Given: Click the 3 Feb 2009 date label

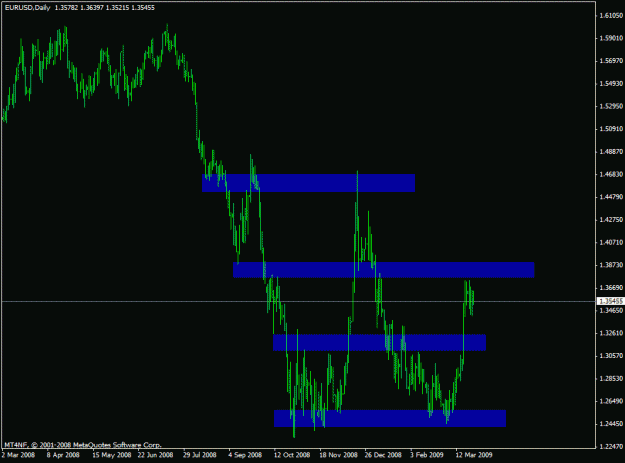Looking at the screenshot, I should 426,455.
